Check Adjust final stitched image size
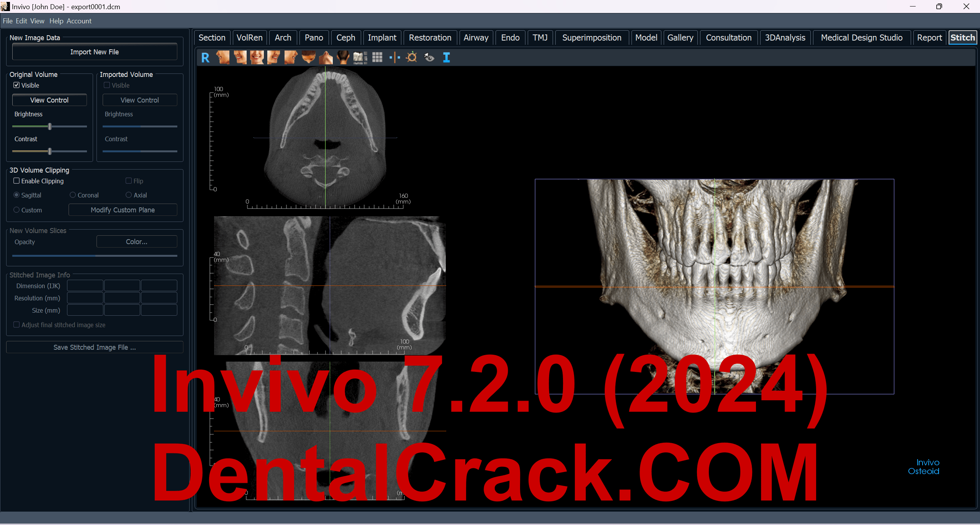Image resolution: width=980 pixels, height=525 pixels. coord(16,324)
